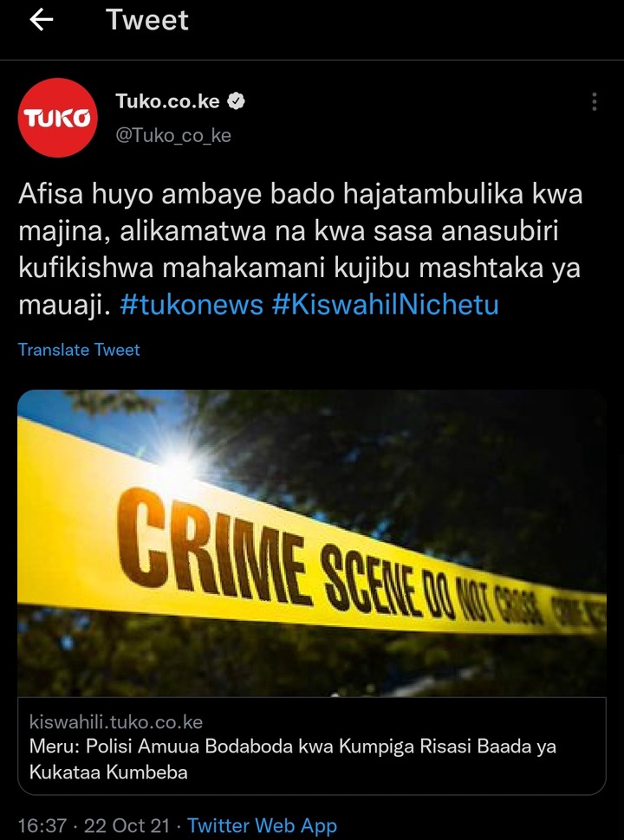624x840 pixels.
Task: Open the Meru: Polisi Amuua Bodaboda headline
Action: pyautogui.click(x=293, y=759)
